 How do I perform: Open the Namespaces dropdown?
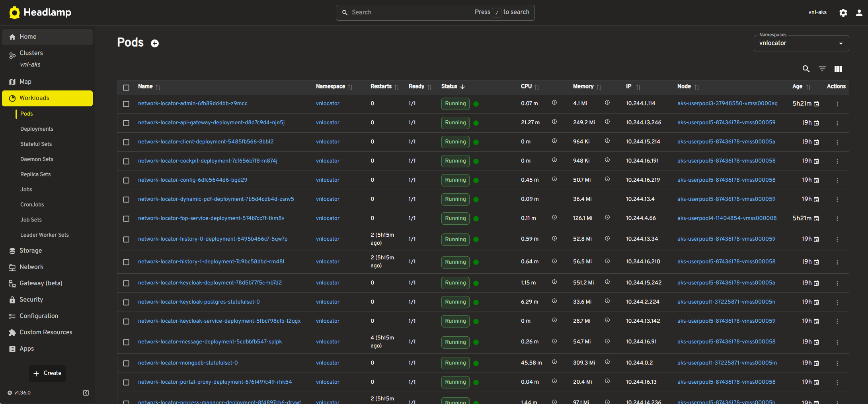801,43
